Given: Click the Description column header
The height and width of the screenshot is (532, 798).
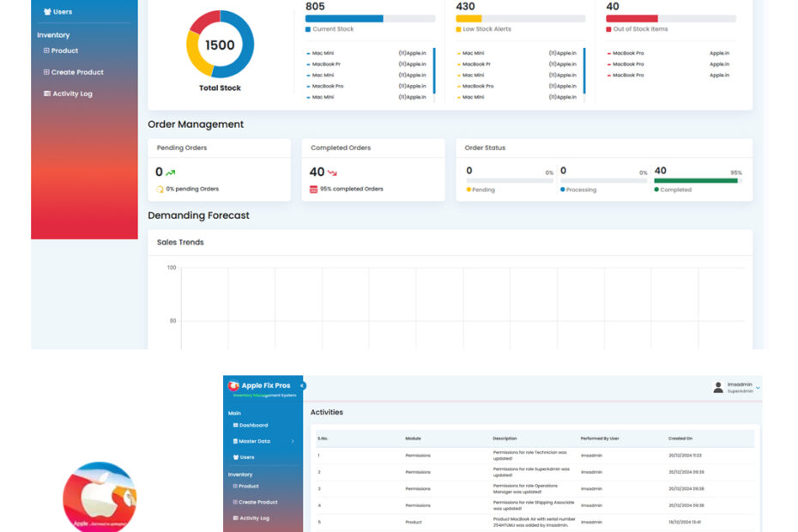Looking at the screenshot, I should 505,438.
